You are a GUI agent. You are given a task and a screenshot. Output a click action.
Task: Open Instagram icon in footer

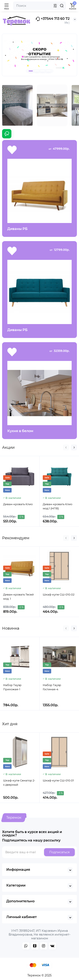click(44, 946)
